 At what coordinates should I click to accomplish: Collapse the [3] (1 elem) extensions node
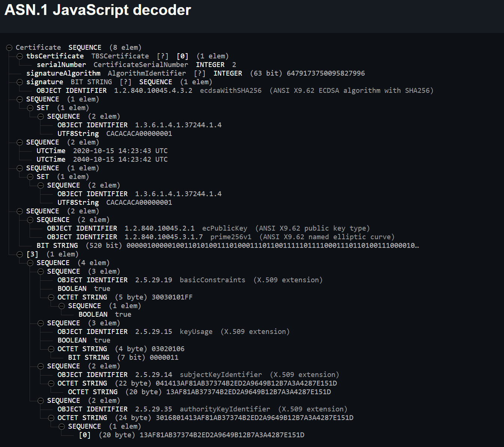(20, 254)
